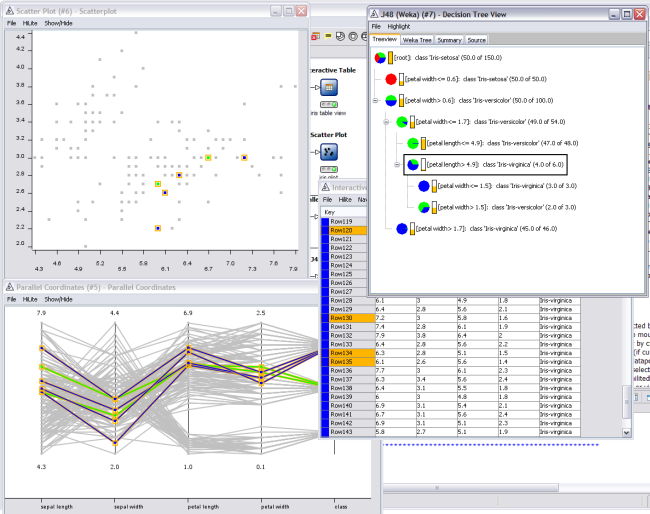The height and width of the screenshot is (514, 650).
Task: Click the Key column header
Action: pos(330,212)
